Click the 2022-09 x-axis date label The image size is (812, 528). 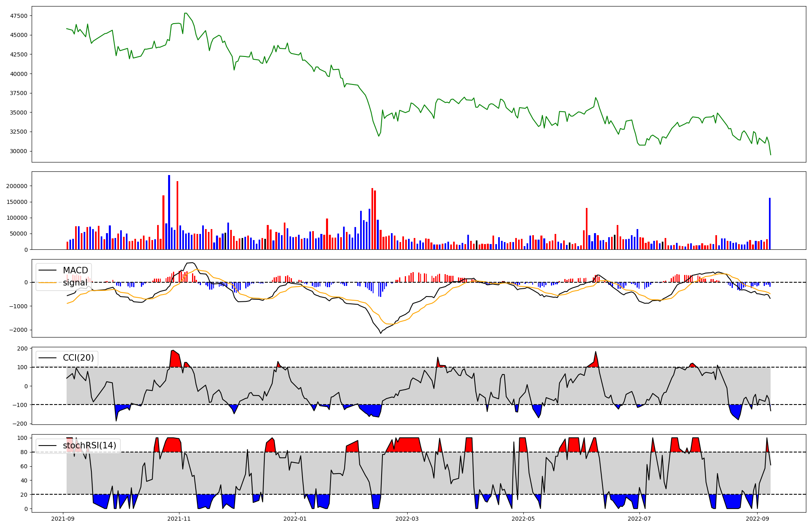tap(757, 519)
